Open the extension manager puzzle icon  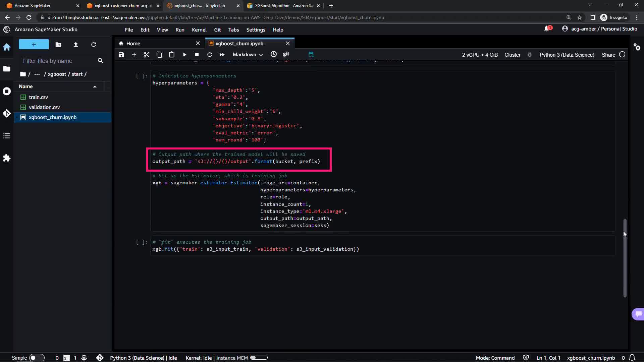[x=7, y=158]
